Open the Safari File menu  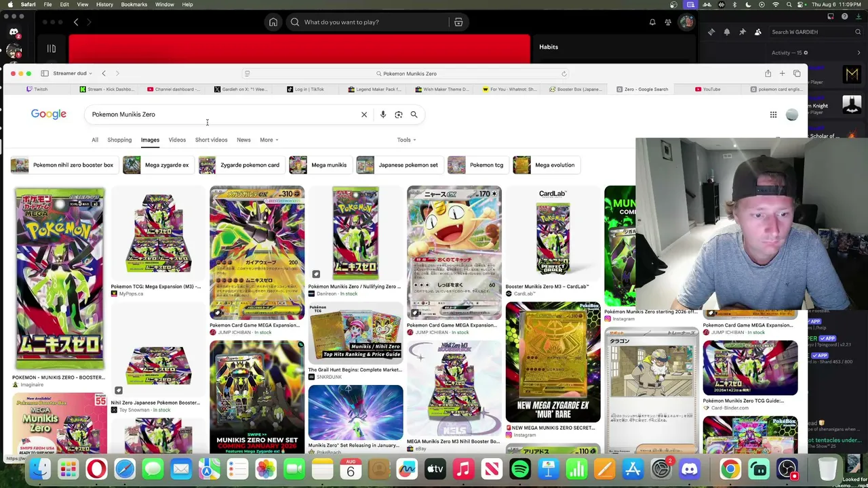(x=47, y=5)
